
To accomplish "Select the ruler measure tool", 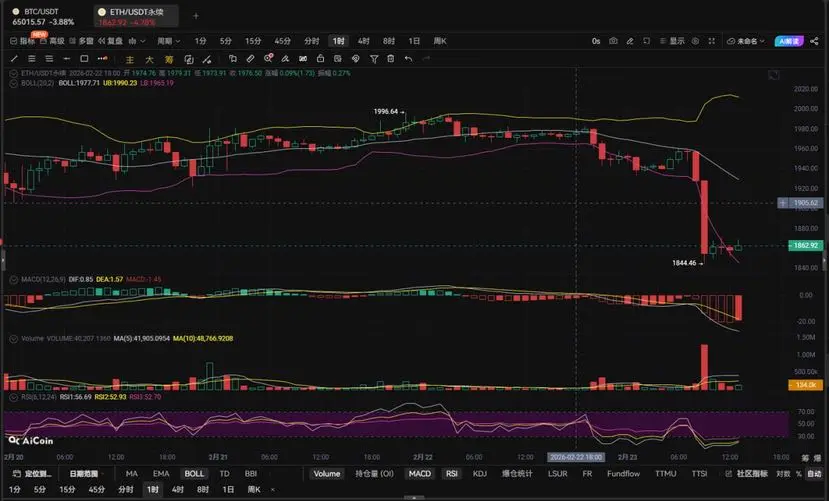I will [251, 59].
